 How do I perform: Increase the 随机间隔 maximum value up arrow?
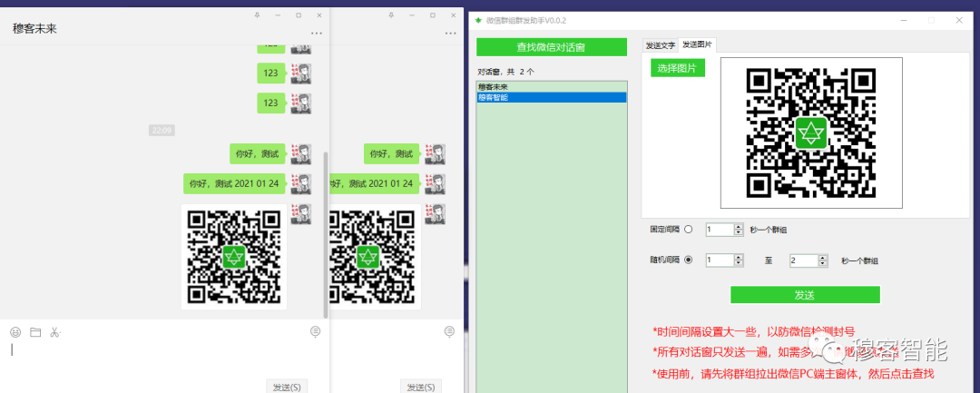823,258
